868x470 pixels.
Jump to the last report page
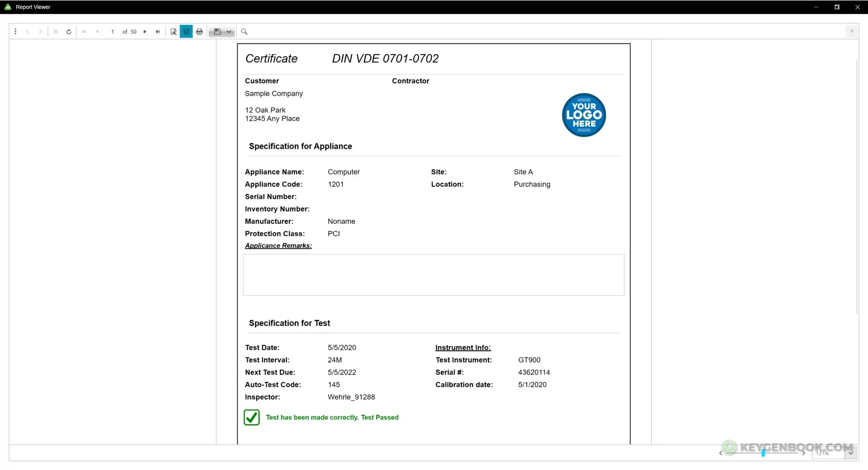pos(157,32)
